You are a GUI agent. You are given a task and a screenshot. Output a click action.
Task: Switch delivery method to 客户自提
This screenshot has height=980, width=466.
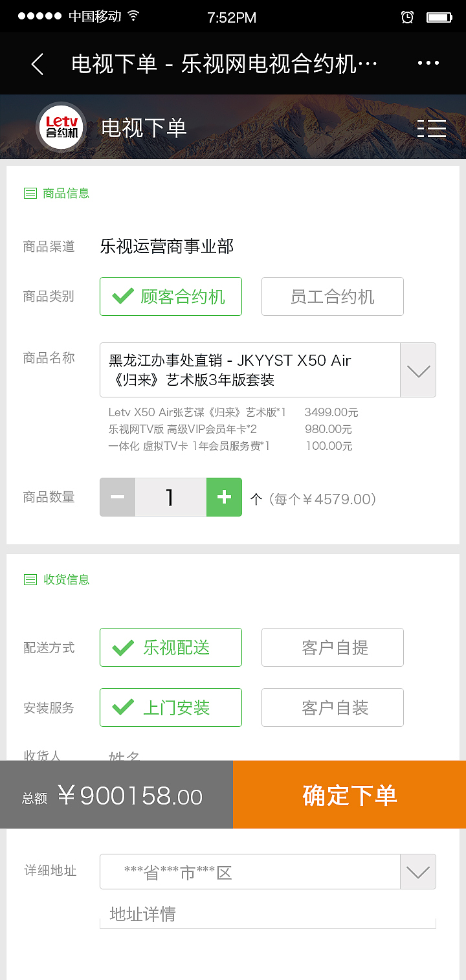tap(332, 647)
